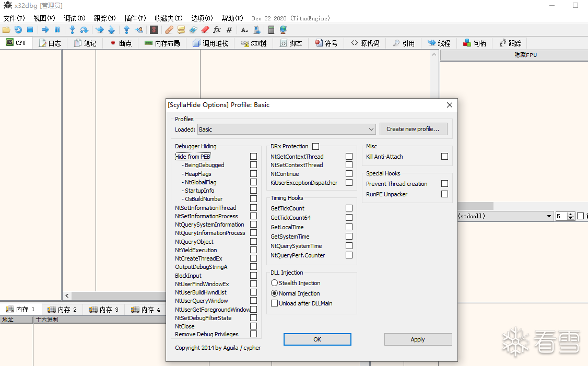
Task: Click the patches bandage icon
Action: 169,30
